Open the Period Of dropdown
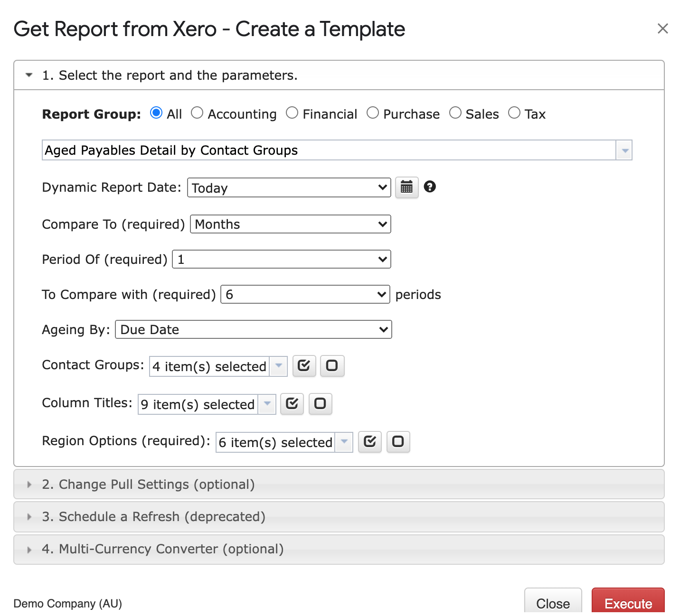The height and width of the screenshot is (616, 680). click(282, 259)
